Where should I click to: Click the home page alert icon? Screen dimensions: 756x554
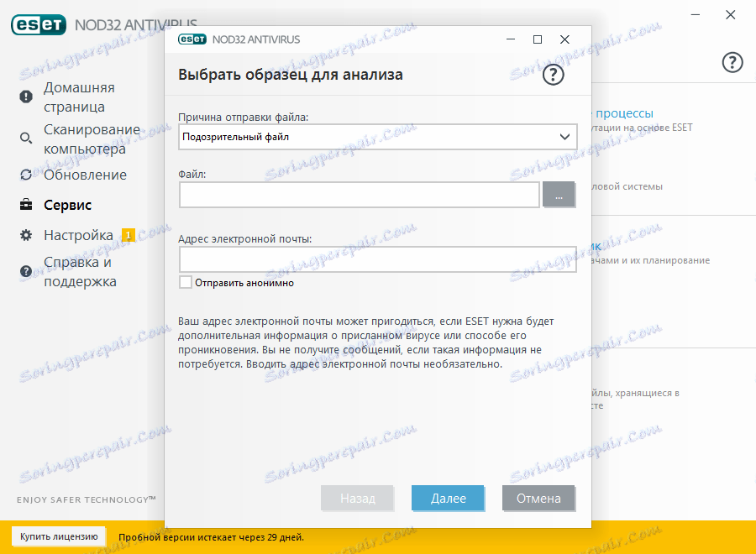click(26, 97)
